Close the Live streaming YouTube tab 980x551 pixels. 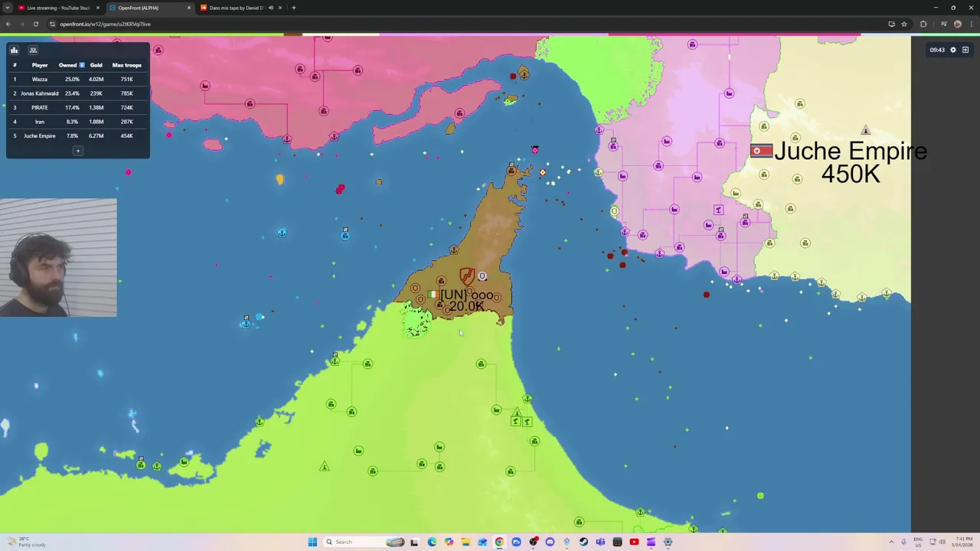click(x=98, y=8)
